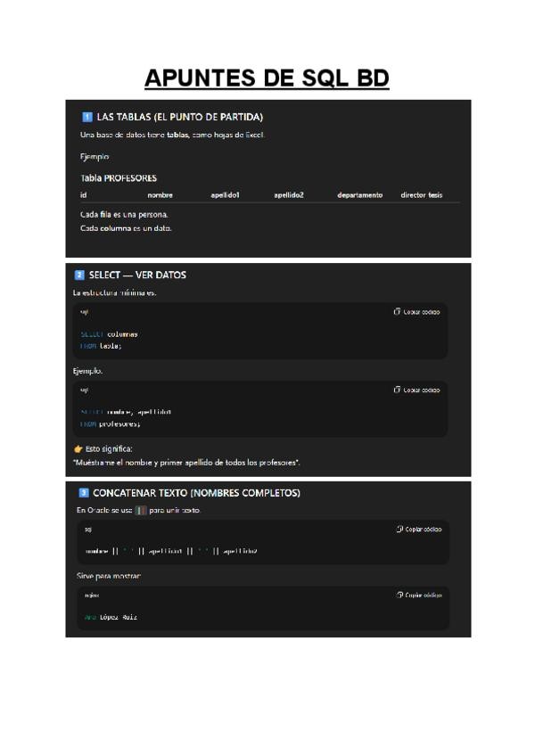Click the blue number 1 emoji icon
Viewport: 535px width, 756px height.
[x=87, y=117]
